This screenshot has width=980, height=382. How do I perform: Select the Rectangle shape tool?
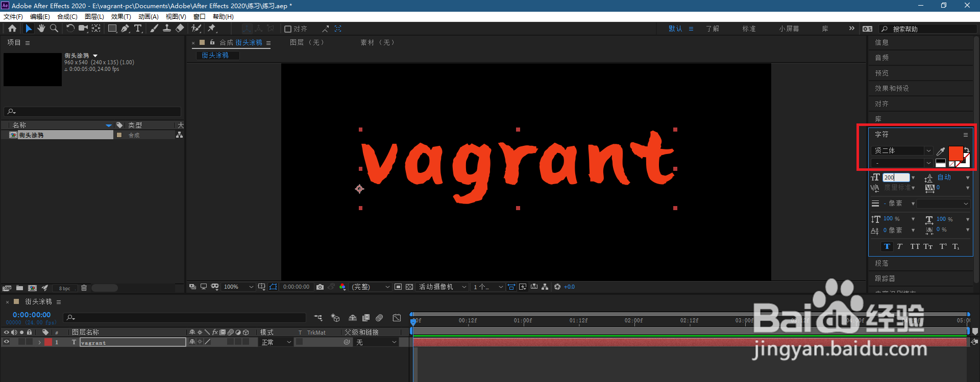pos(112,29)
